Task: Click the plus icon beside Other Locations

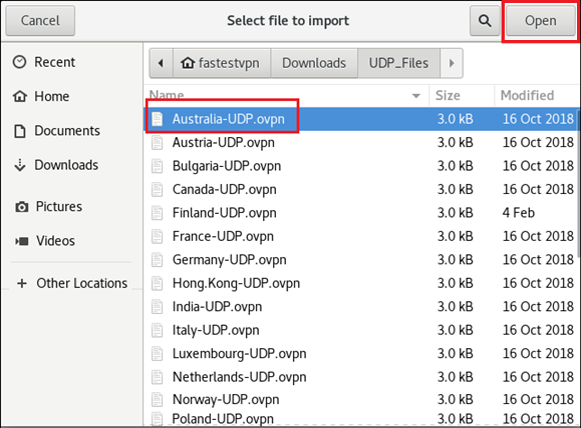Action: click(22, 283)
